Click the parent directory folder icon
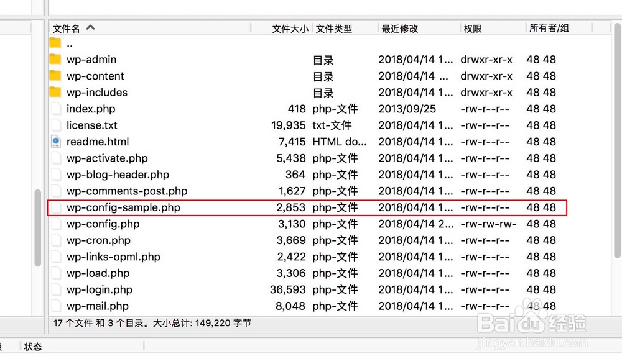 point(56,42)
